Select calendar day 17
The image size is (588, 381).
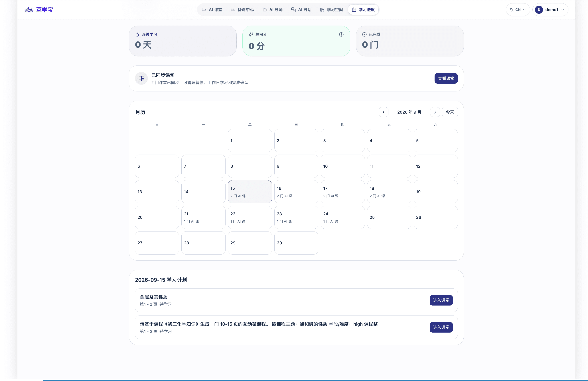[343, 192]
